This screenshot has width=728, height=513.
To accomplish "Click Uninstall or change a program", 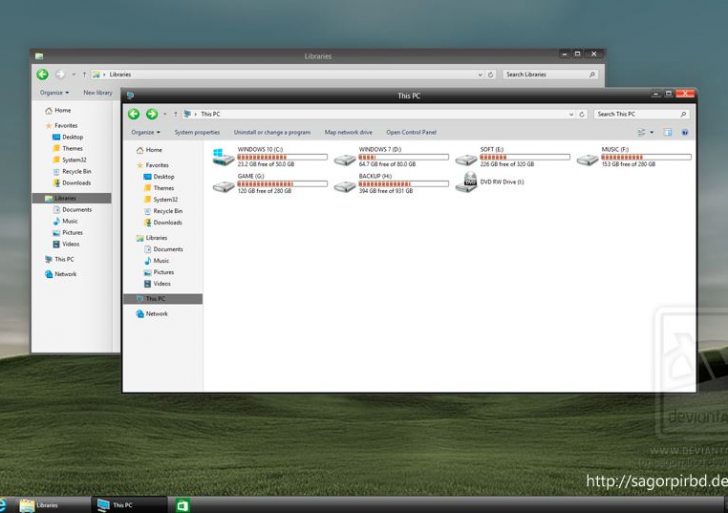I will point(272,132).
